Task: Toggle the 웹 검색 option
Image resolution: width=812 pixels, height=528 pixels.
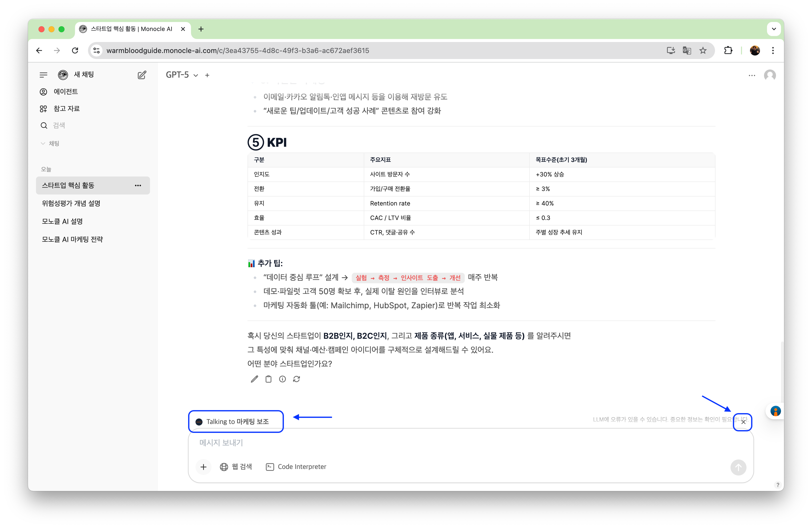Action: pyautogui.click(x=236, y=467)
